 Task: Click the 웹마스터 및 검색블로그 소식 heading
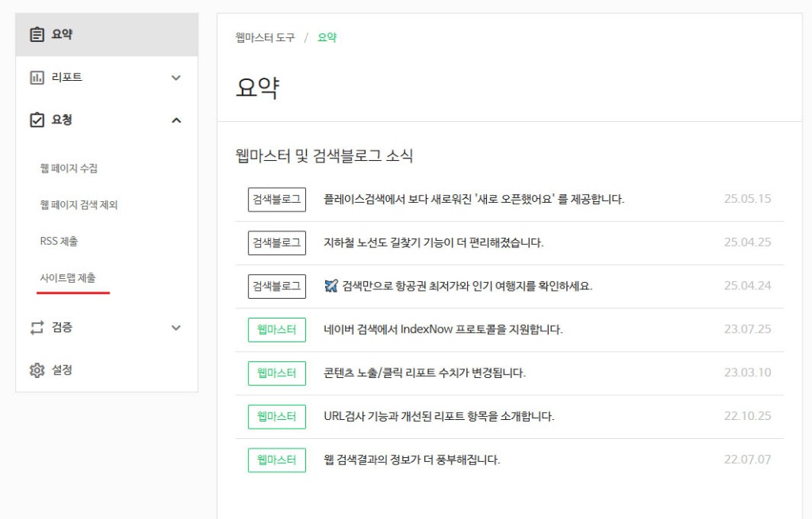[324, 156]
